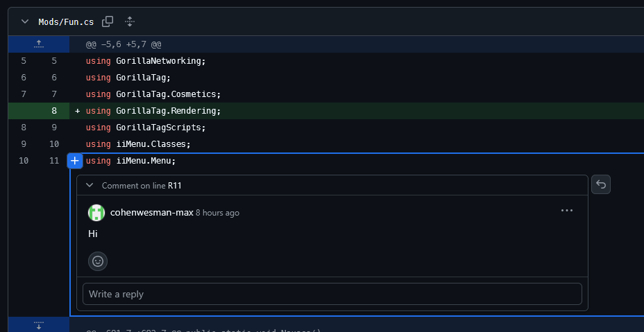
Task: Copy the Mods/Fun.cs file path
Action: (x=108, y=21)
